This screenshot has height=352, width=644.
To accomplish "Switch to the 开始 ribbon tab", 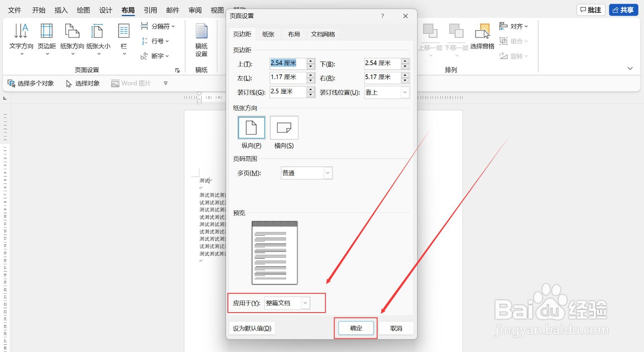I will click(x=39, y=10).
